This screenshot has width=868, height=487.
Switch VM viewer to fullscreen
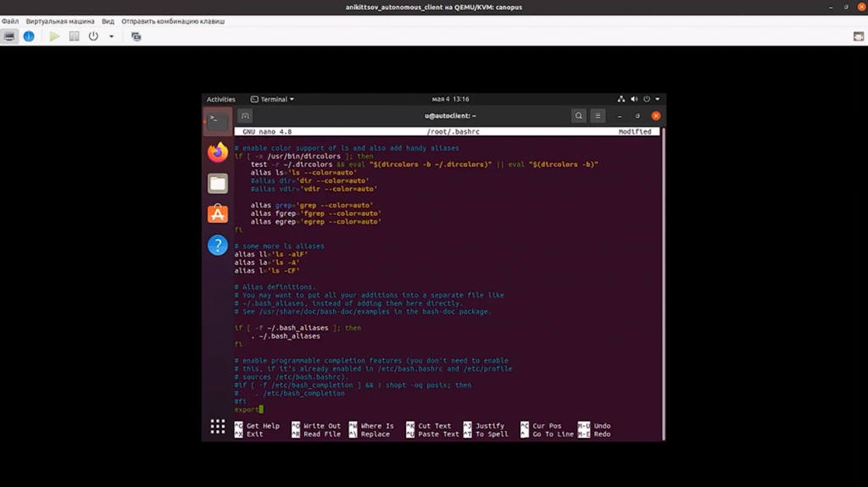tap(859, 36)
